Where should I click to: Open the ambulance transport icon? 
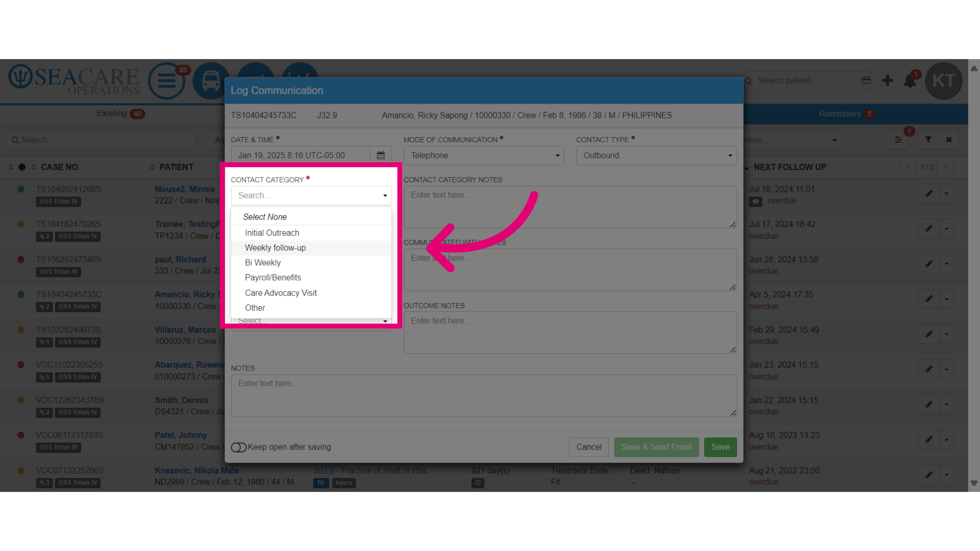point(211,81)
